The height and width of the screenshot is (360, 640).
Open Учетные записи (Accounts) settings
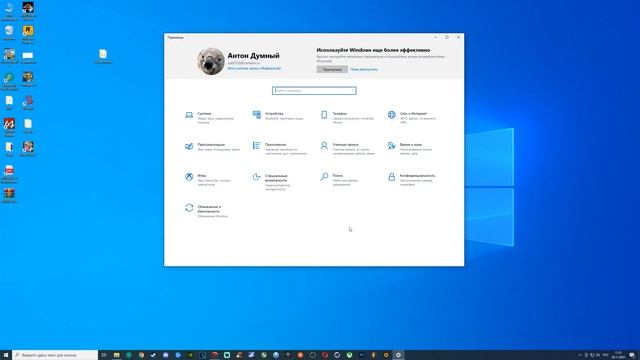[347, 149]
